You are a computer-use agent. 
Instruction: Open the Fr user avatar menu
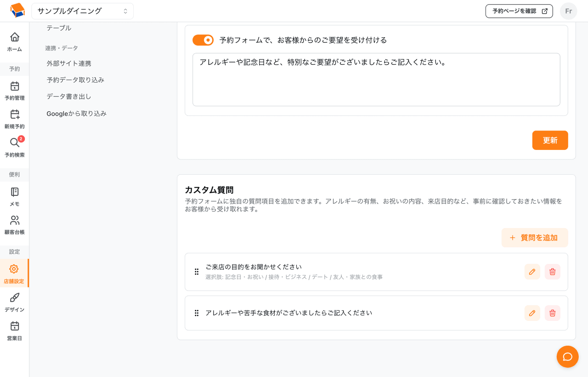coord(568,11)
